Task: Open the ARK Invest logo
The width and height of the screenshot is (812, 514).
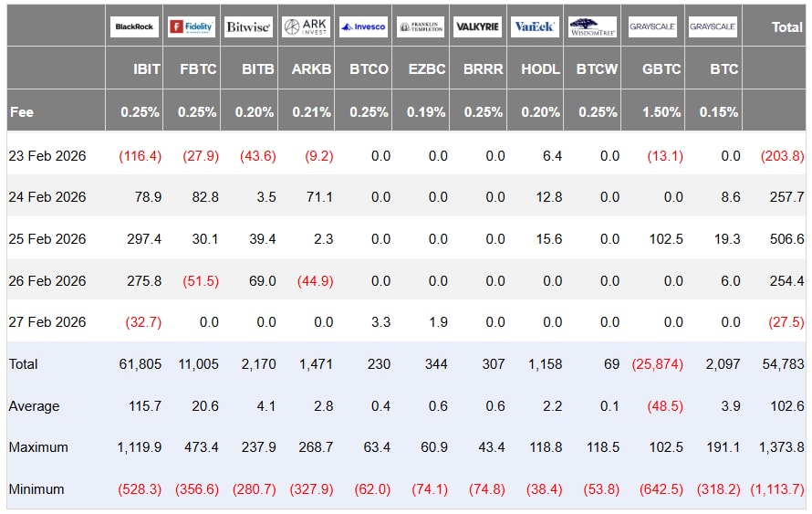Action: (x=306, y=27)
